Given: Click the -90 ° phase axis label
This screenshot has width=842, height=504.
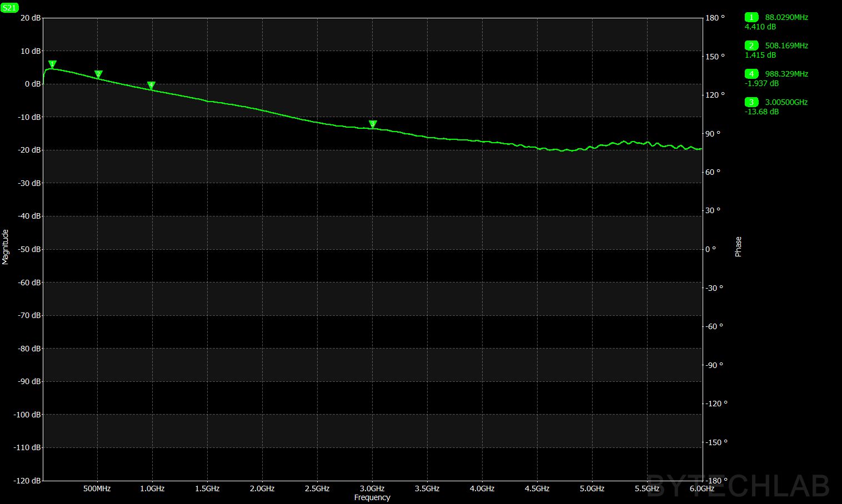Looking at the screenshot, I should [x=714, y=365].
